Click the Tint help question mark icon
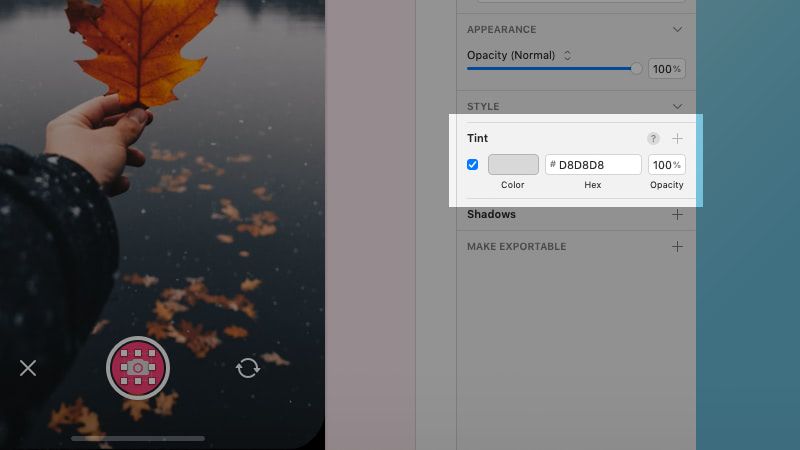 [x=653, y=138]
